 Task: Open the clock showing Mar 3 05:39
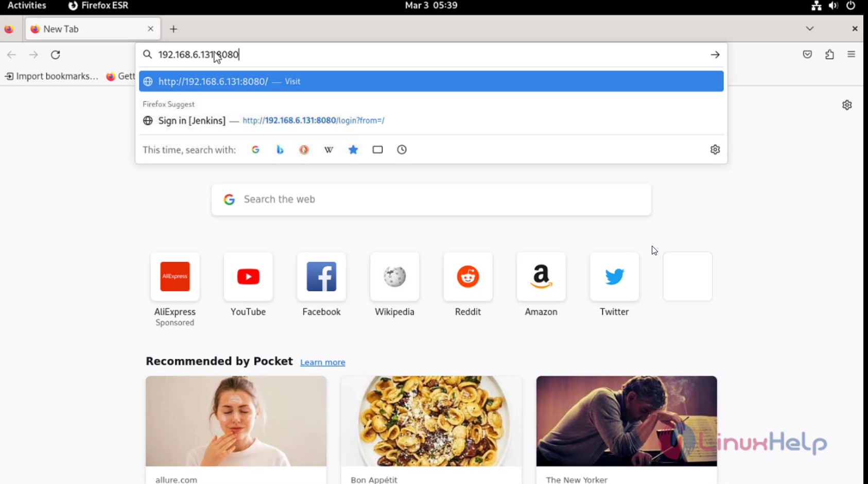(431, 6)
